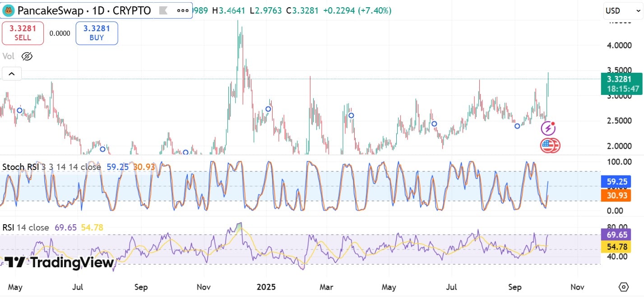Select the purple lightning events icon
Viewport: 644px width, 297px height.
547,128
